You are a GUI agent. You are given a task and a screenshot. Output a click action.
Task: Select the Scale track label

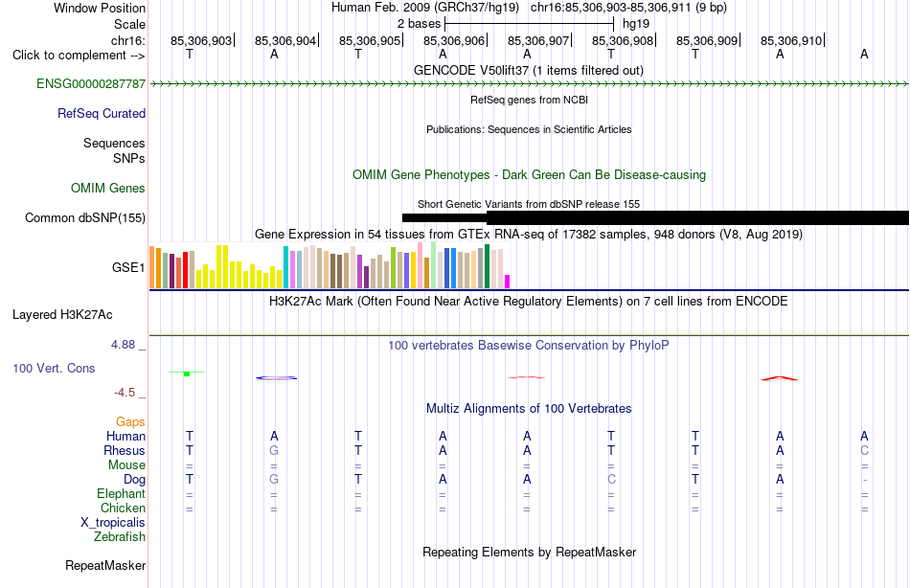tap(129, 24)
